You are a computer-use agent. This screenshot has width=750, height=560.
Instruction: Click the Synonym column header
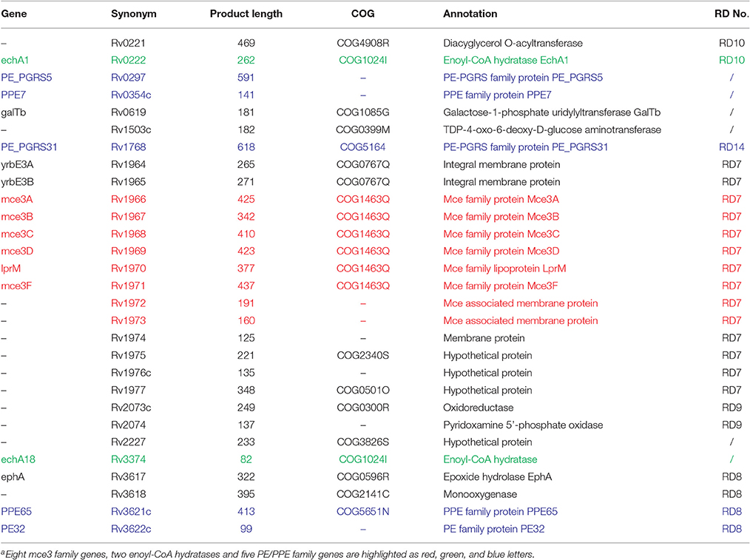(x=133, y=14)
